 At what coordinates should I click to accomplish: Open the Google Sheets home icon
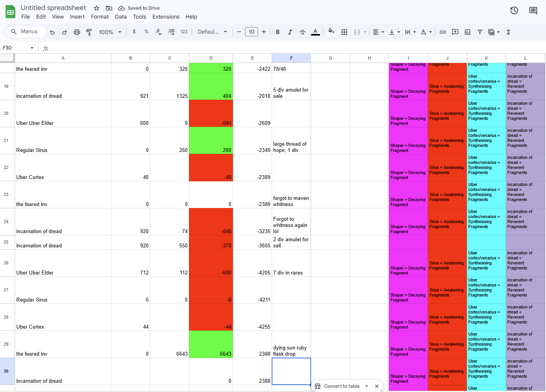pyautogui.click(x=10, y=12)
